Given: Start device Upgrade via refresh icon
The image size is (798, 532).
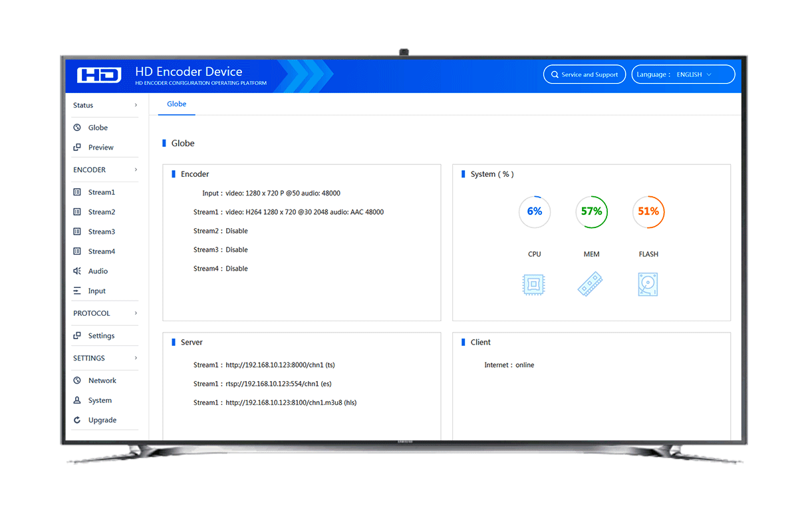Looking at the screenshot, I should point(78,420).
